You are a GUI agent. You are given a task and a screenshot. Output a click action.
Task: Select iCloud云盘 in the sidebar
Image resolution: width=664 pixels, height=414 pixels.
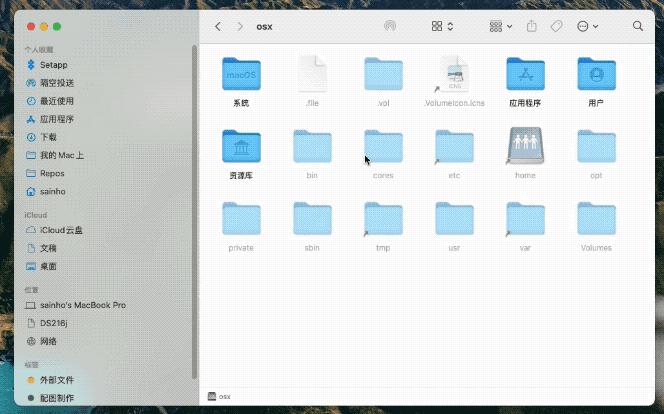click(x=61, y=230)
